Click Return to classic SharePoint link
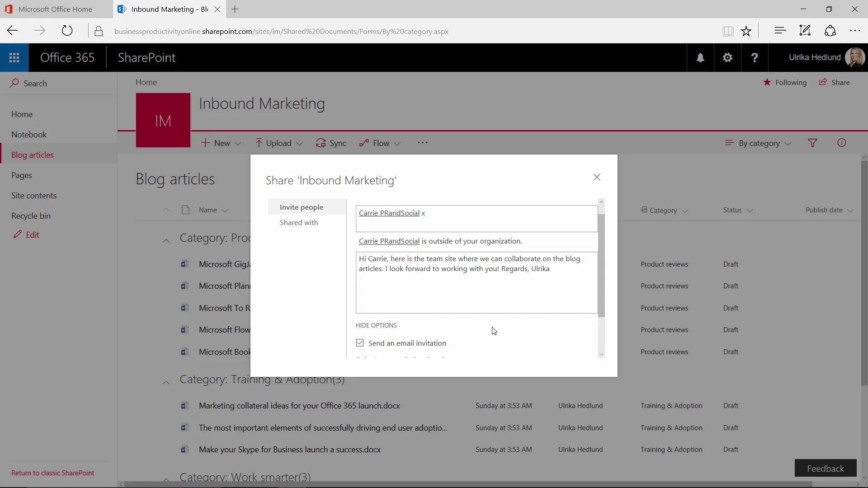868x488 pixels. click(52, 473)
